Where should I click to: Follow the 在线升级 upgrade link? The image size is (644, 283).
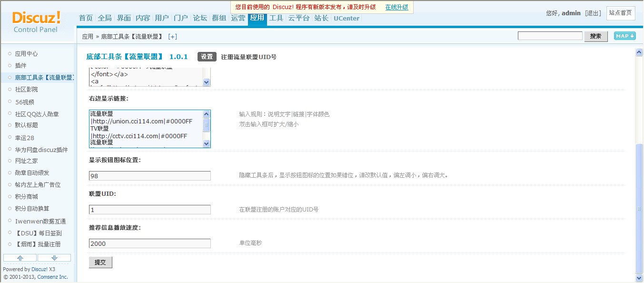pos(396,7)
